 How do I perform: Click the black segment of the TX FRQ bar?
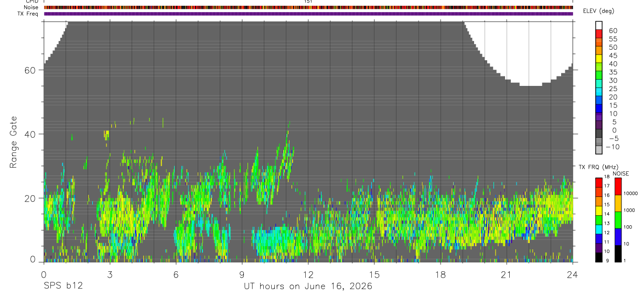click(x=598, y=257)
